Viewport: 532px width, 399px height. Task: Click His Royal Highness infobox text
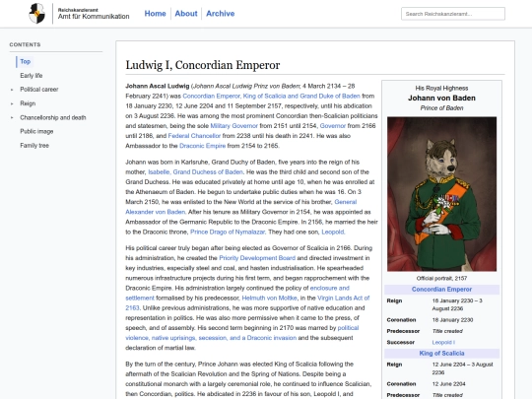441,89
